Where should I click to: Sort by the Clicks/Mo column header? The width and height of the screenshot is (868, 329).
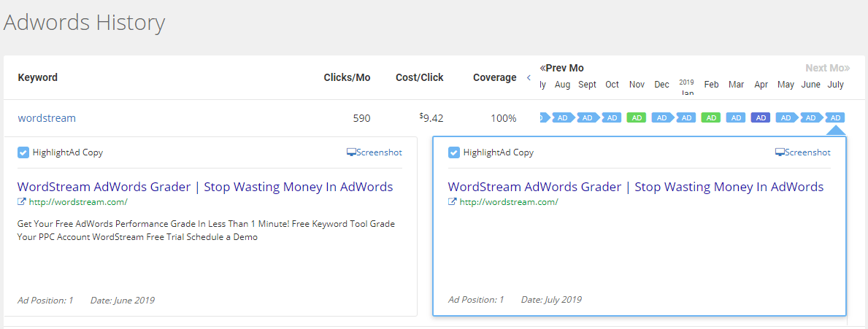click(x=347, y=77)
